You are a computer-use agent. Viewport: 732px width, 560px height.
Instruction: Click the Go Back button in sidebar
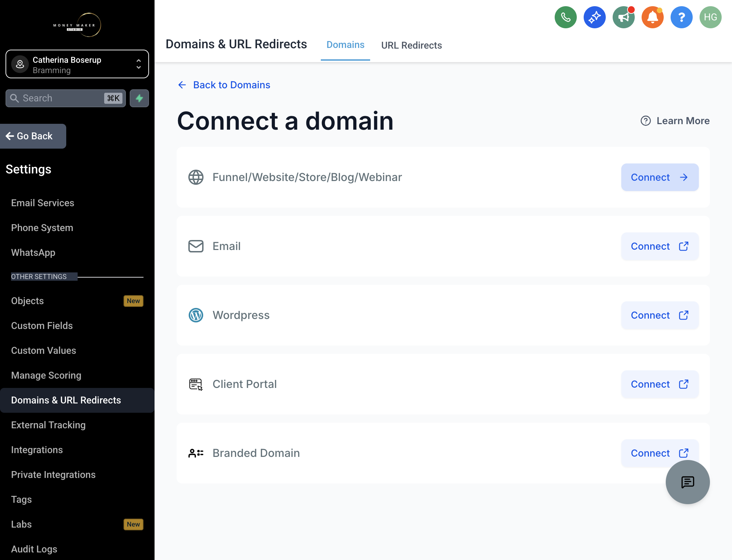[33, 136]
